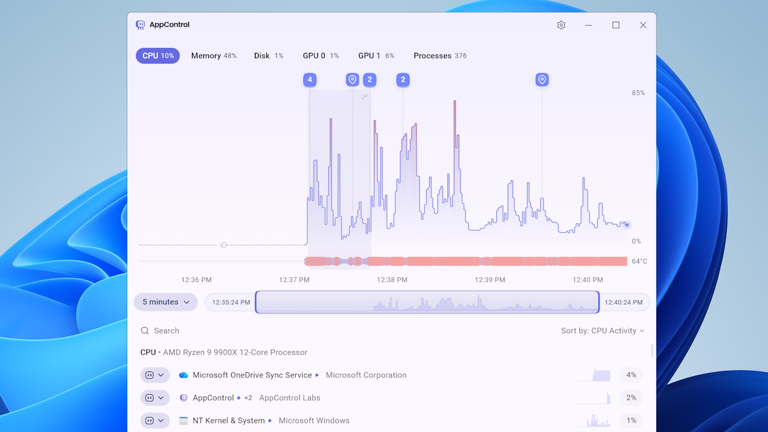Screen dimensions: 768x432
Task: Click the 12:40:24 PM end time label
Action: coord(623,303)
